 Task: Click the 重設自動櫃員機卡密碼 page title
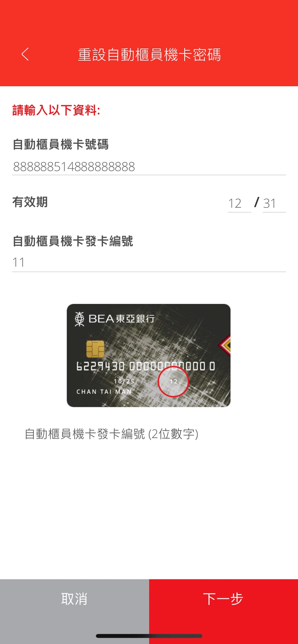point(149,55)
